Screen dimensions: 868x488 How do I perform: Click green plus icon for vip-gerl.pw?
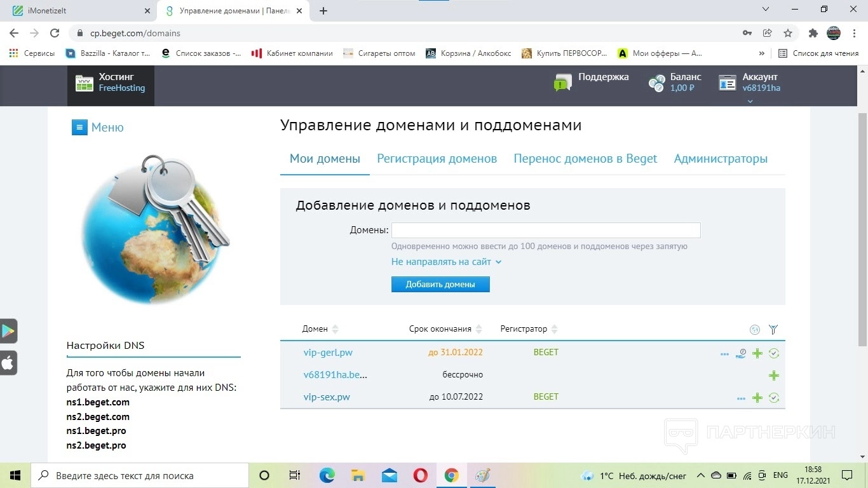[757, 353]
